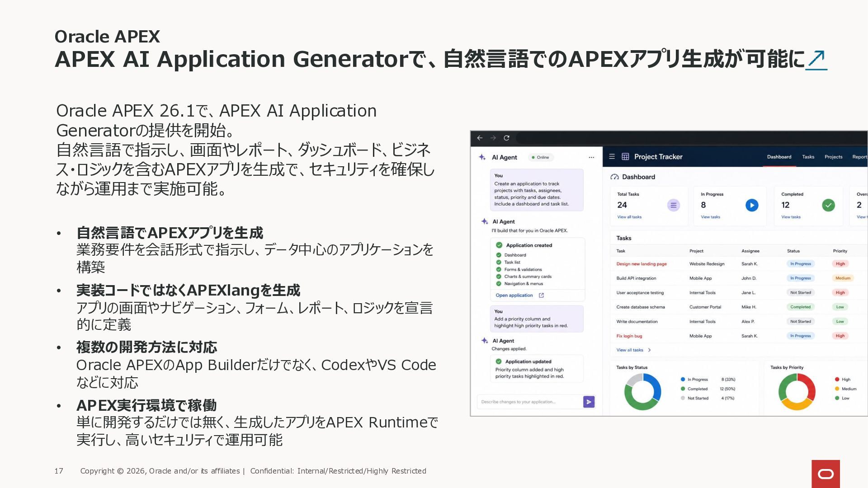Screen dimensions: 868x488
Task: Click the green Completed checkmark icon
Action: pyautogui.click(x=828, y=205)
